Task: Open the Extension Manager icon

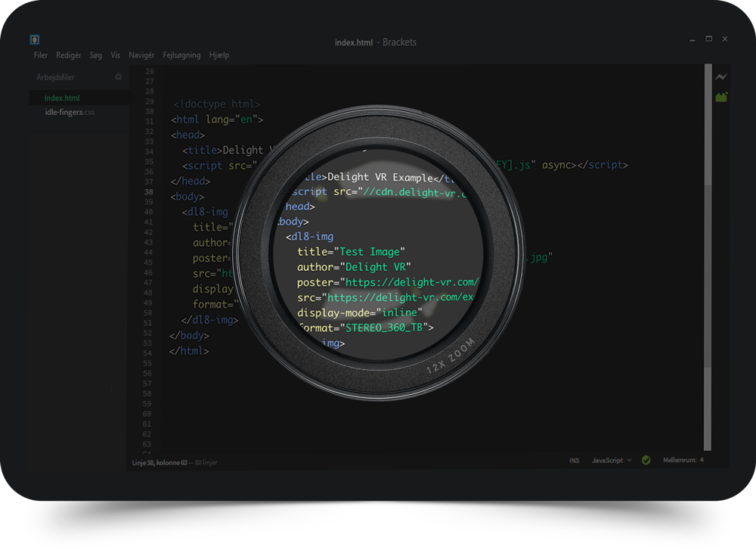Action: click(x=720, y=97)
